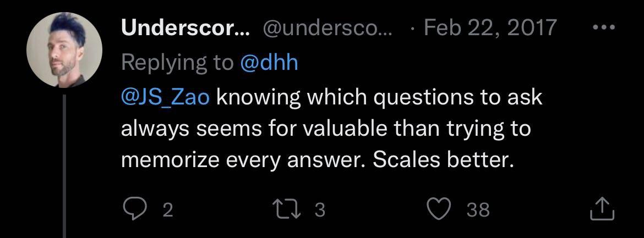The height and width of the screenshot is (238, 644).
Task: Open the blue-haired user's profile picture
Action: [x=64, y=50]
